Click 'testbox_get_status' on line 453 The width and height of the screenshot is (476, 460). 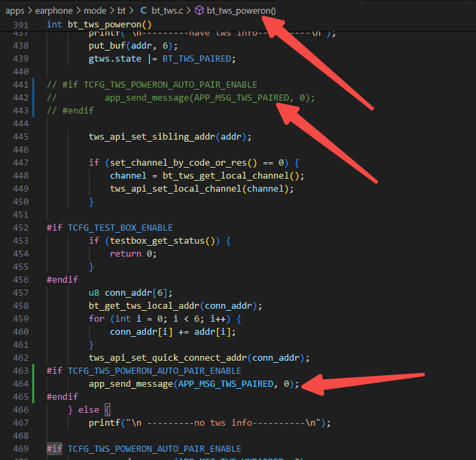pyautogui.click(x=158, y=241)
